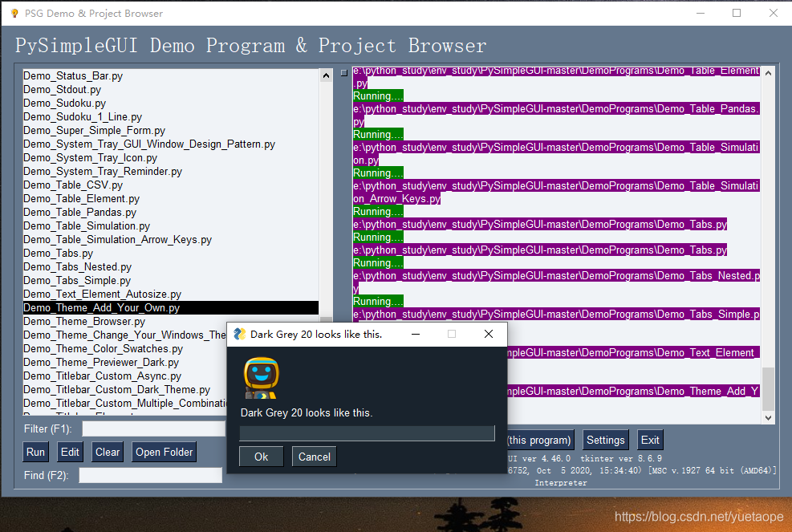792x532 pixels.
Task: Select highlighted Demo_Theme_Add_Your_Own.py
Action: click(x=171, y=307)
